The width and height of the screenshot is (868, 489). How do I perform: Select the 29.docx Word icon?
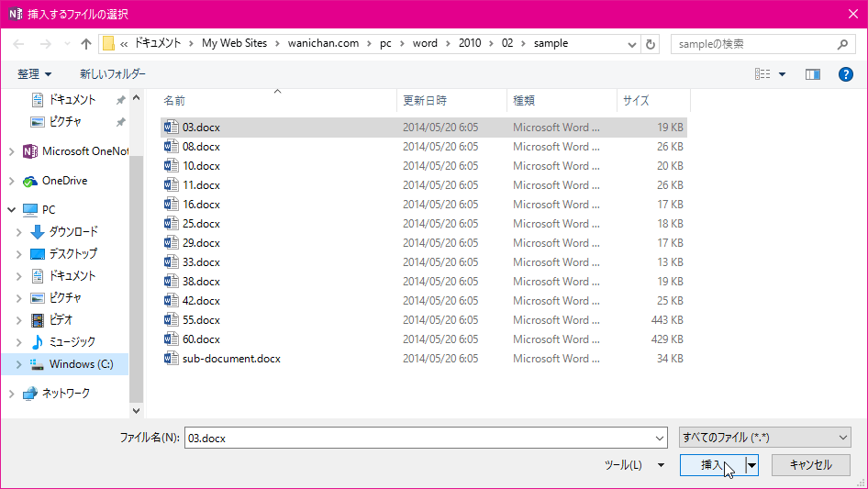click(171, 243)
